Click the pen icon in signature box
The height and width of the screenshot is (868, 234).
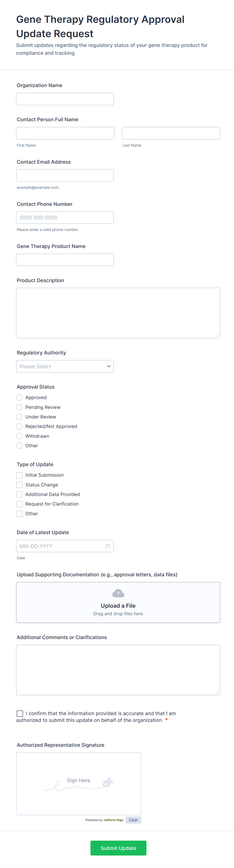tap(107, 782)
